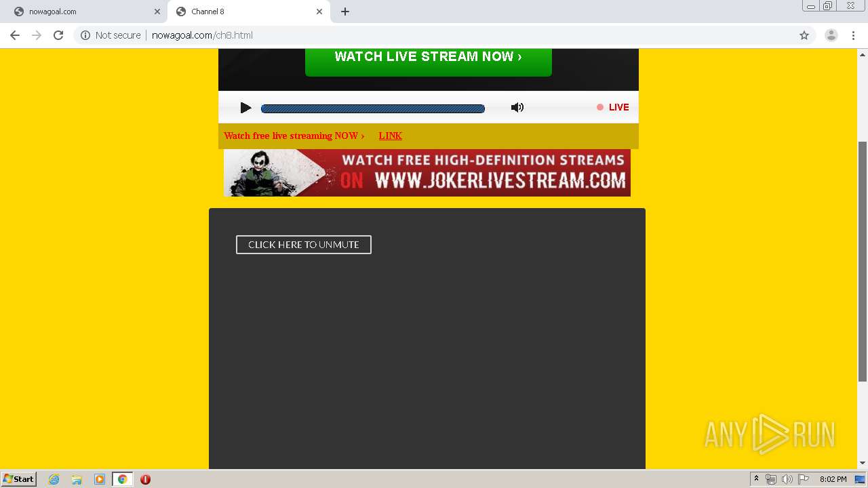Open the Jokerlivestream banner ad
Image resolution: width=868 pixels, height=488 pixels.
click(x=427, y=173)
